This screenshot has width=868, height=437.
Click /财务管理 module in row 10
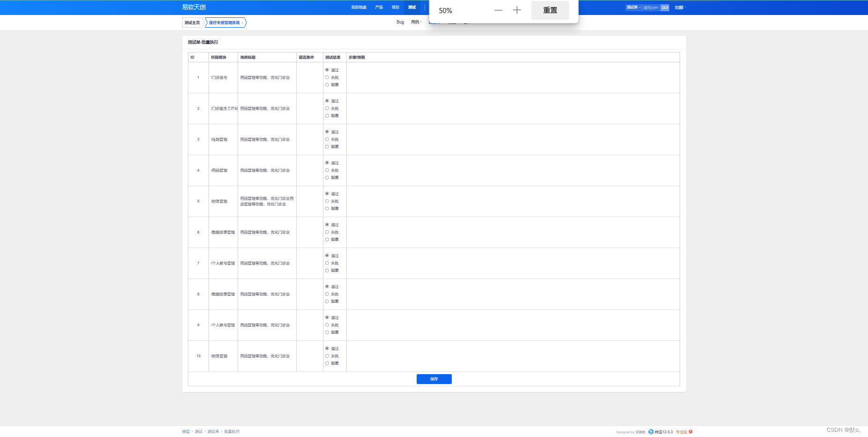pos(219,356)
